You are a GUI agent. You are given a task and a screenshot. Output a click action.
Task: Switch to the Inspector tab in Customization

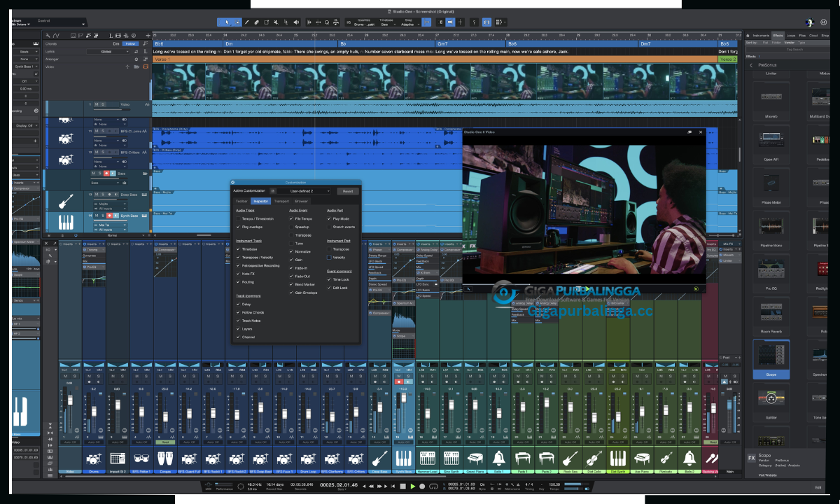point(260,201)
